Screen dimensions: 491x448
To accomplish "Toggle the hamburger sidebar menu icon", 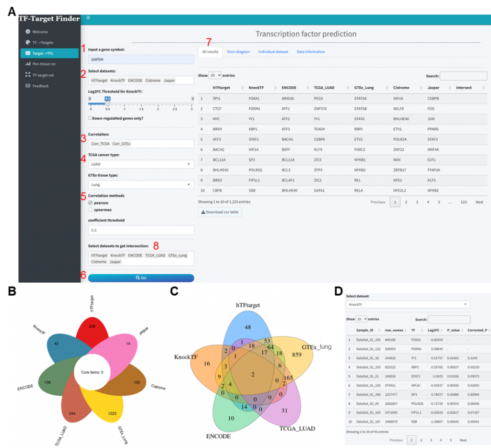I will click(x=88, y=18).
